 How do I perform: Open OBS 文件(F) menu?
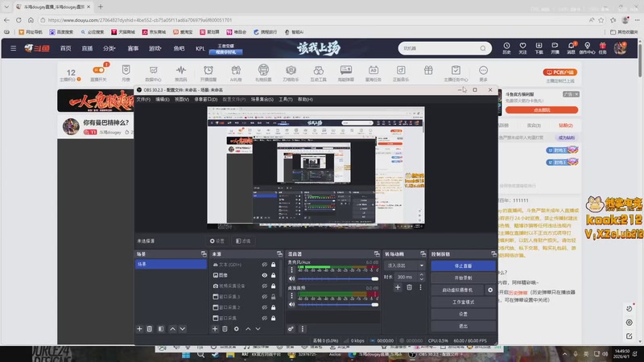pos(143,99)
